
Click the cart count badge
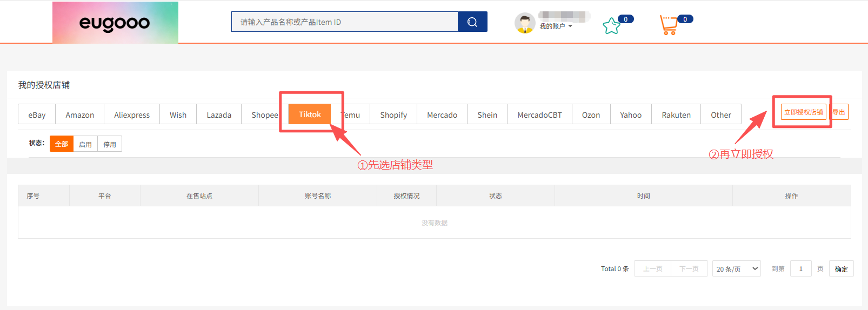(685, 19)
